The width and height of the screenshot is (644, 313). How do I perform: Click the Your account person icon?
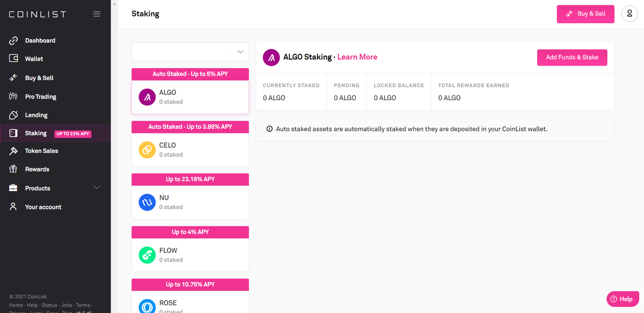[13, 207]
